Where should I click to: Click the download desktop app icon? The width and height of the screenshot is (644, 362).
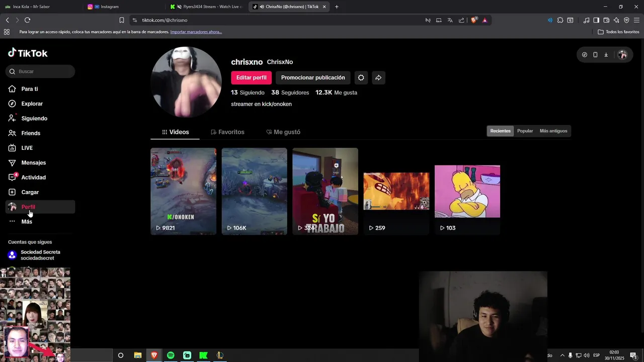pyautogui.click(x=606, y=55)
